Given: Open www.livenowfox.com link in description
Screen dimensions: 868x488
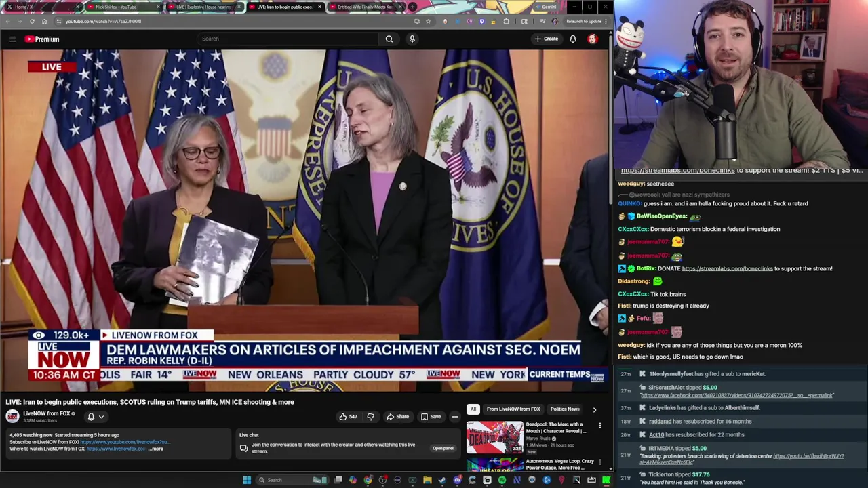Looking at the screenshot, I should [115, 449].
